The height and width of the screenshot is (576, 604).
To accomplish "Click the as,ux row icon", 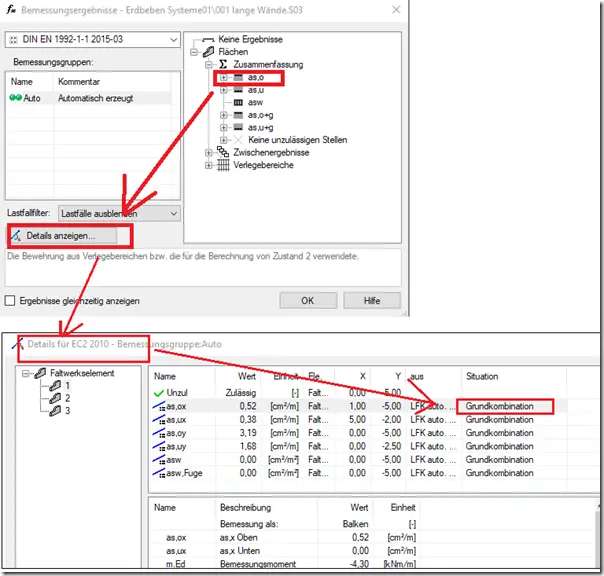I will [159, 419].
